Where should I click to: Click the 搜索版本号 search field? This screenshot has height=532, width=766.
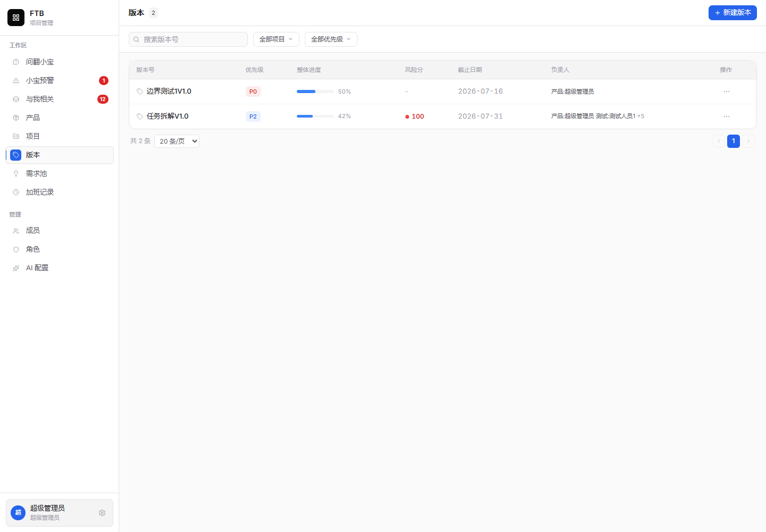click(188, 39)
